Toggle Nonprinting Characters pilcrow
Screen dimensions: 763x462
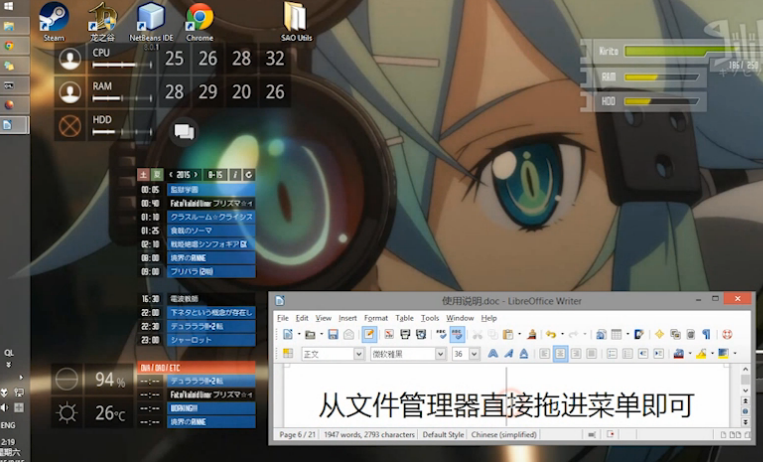click(x=706, y=334)
